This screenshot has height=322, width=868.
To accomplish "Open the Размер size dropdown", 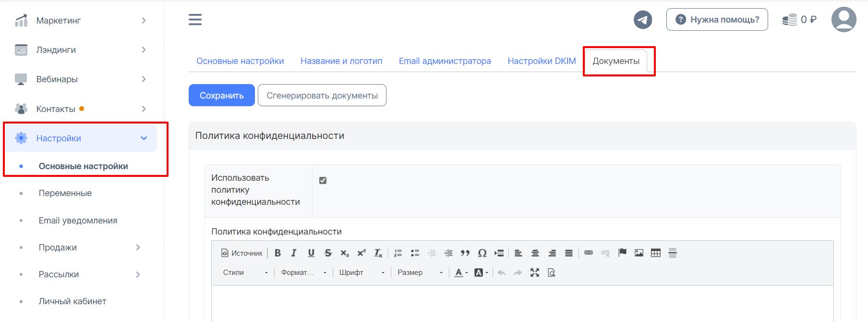I will pos(420,272).
